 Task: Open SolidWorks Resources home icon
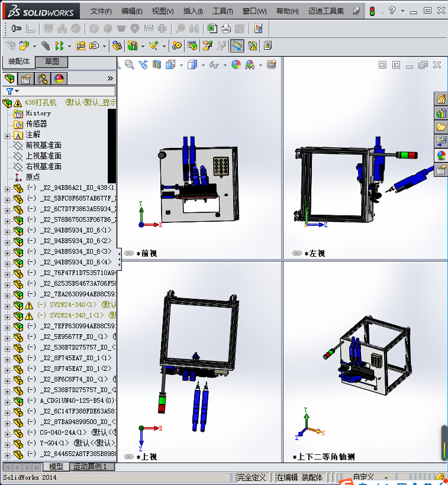(441, 99)
